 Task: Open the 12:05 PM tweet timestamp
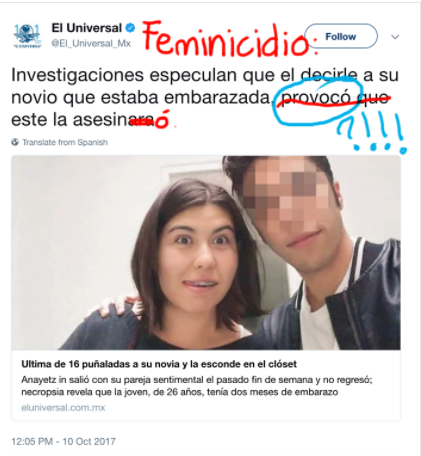coord(63,441)
